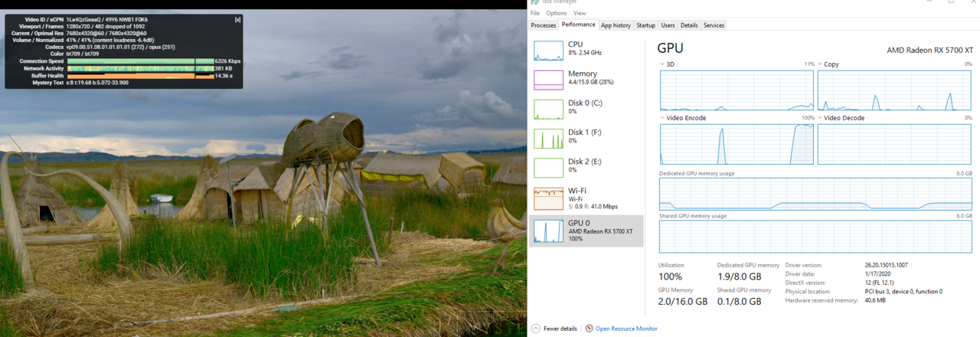The width and height of the screenshot is (980, 337).
Task: Click the AMD Radeon RX 5700 XT heading
Action: 929,49
